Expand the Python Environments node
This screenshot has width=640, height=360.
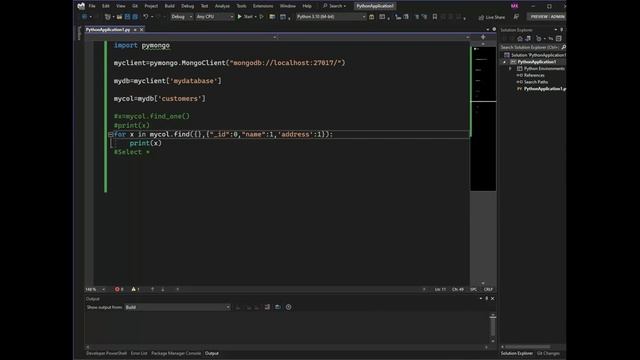510,69
